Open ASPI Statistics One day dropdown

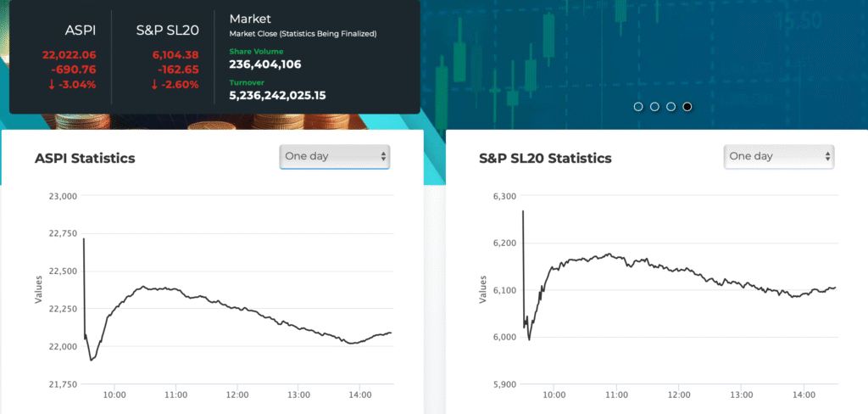pyautogui.click(x=334, y=156)
